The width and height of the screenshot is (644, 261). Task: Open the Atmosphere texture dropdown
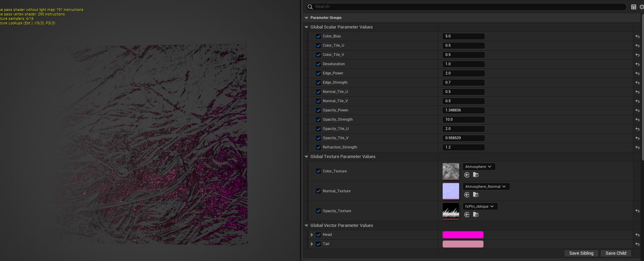[479, 167]
